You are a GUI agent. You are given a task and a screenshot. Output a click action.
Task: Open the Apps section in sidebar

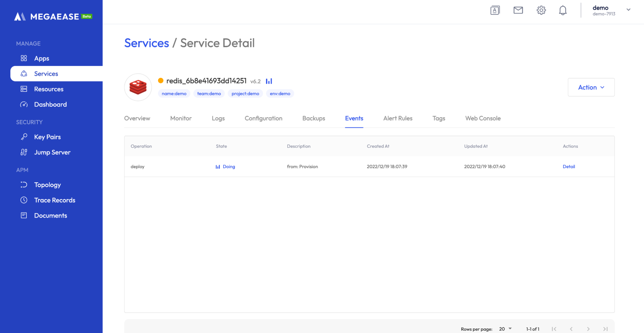coord(42,58)
